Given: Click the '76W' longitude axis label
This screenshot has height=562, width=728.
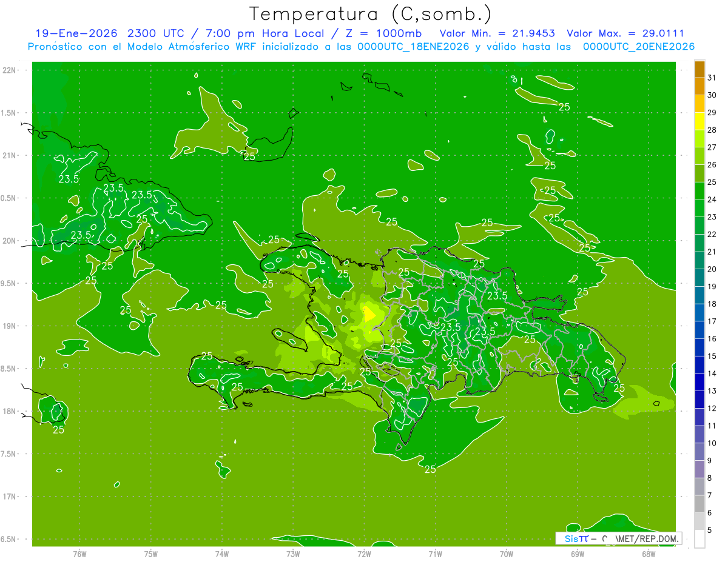Looking at the screenshot, I should [79, 554].
